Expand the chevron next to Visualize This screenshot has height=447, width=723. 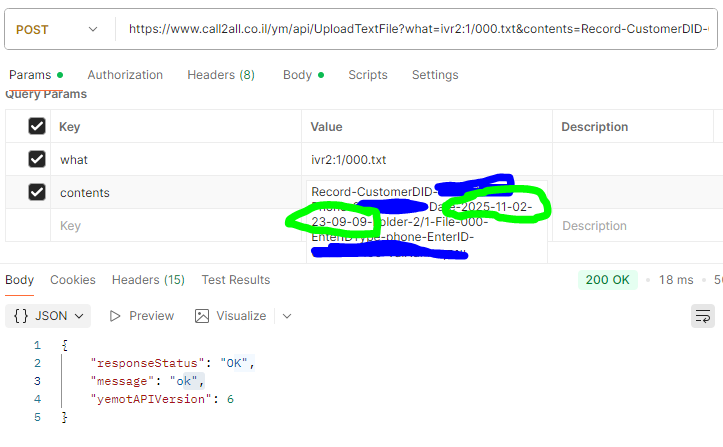tap(287, 316)
